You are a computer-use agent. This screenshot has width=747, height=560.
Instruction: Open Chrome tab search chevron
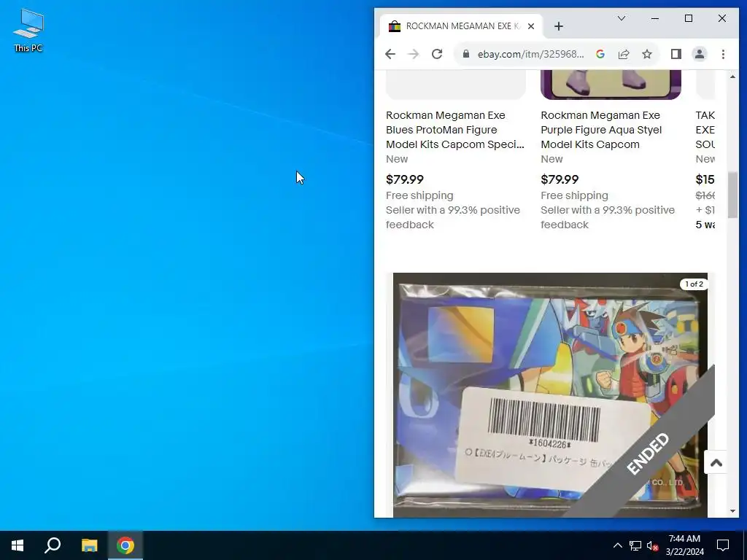(622, 18)
